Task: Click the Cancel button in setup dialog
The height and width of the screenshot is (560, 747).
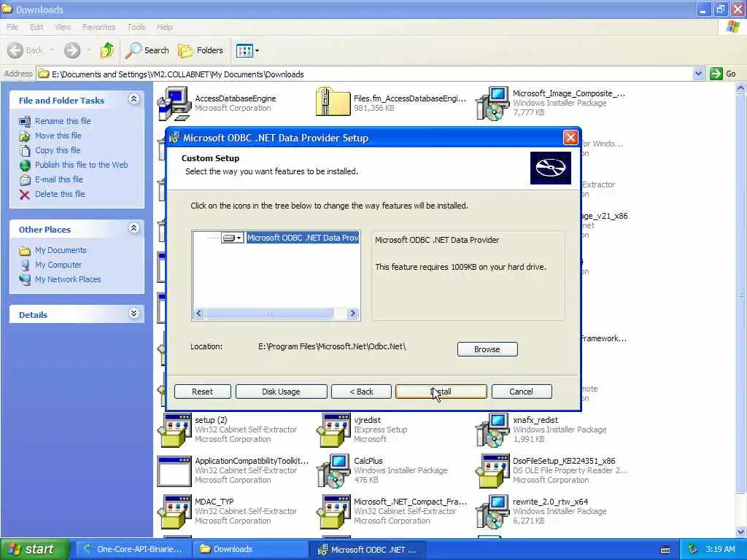Action: click(522, 392)
